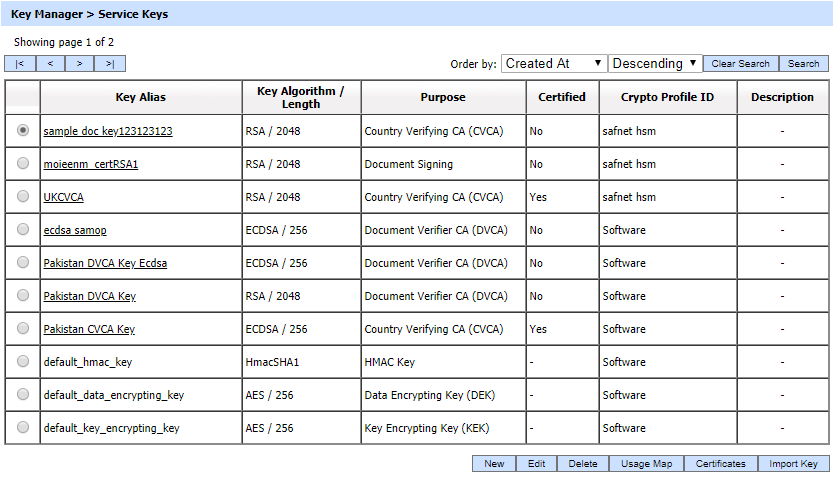Open the Usage Map
The width and height of the screenshot is (834, 478).
pyautogui.click(x=646, y=464)
